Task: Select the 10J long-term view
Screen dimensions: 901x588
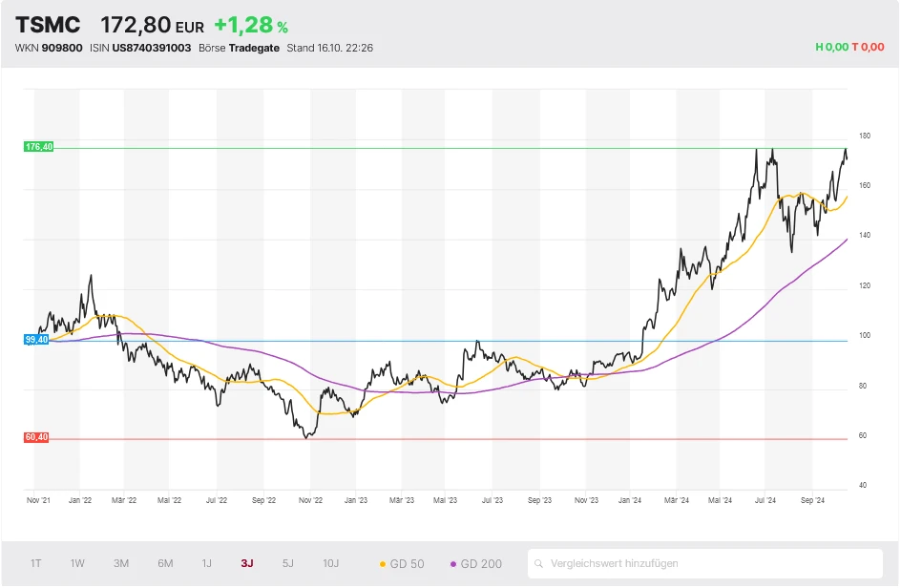Action: click(331, 564)
